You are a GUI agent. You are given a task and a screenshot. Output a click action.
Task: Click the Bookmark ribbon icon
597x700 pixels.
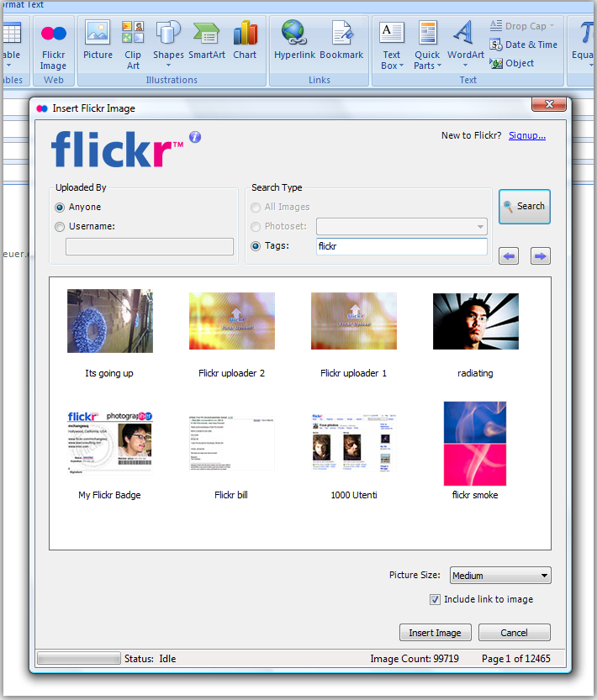pos(341,40)
